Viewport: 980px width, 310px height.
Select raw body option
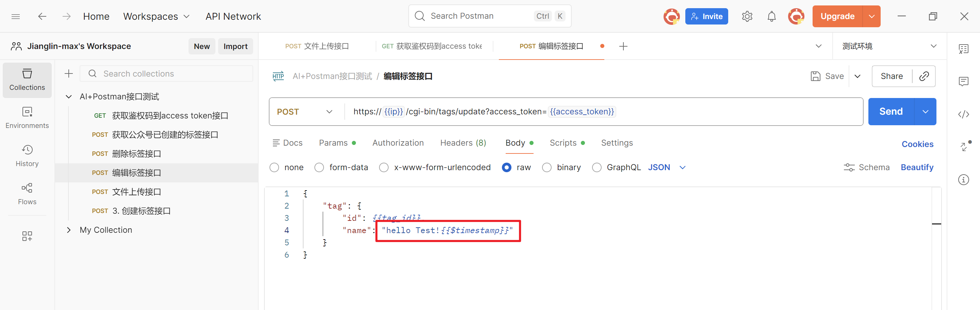pos(506,167)
